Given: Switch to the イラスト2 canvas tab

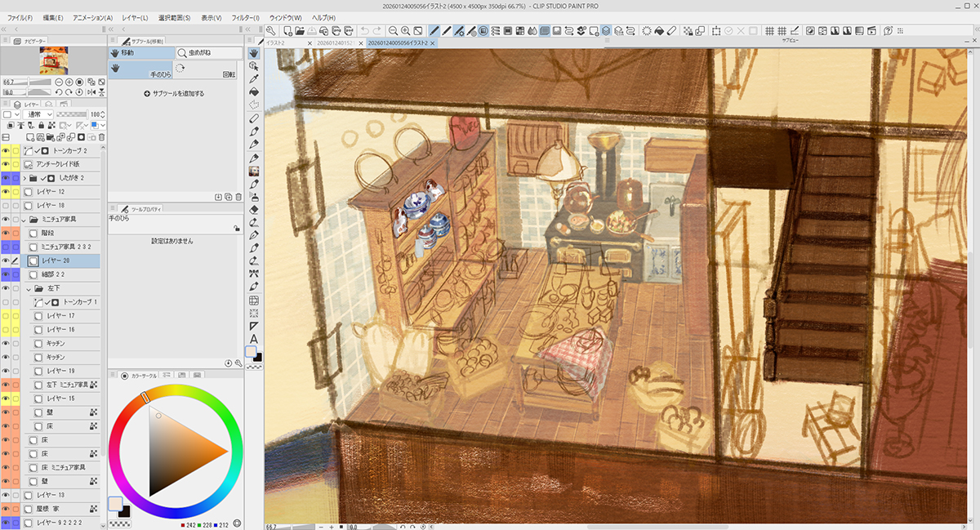Looking at the screenshot, I should 282,42.
